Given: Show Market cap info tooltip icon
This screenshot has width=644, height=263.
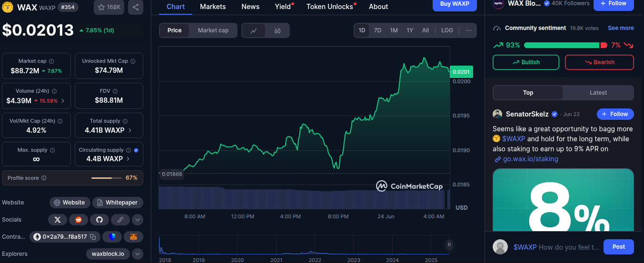Looking at the screenshot, I should pos(51,61).
